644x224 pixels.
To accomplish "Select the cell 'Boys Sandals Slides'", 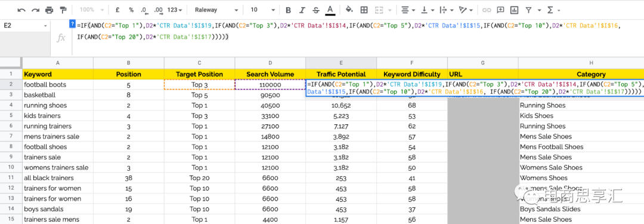I will click(581, 209).
